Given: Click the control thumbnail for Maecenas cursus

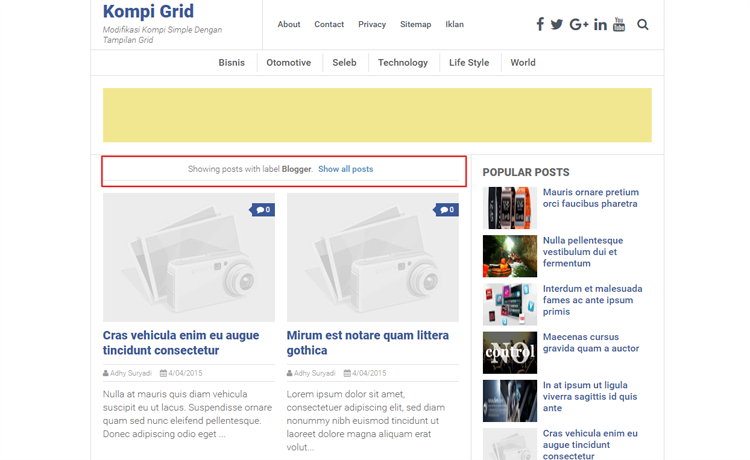Looking at the screenshot, I should (510, 353).
